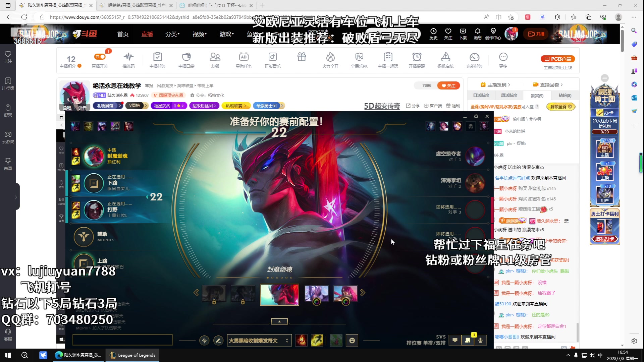644x362 pixels.
Task: Open 主播任务 streamer tasks
Action: (157, 60)
